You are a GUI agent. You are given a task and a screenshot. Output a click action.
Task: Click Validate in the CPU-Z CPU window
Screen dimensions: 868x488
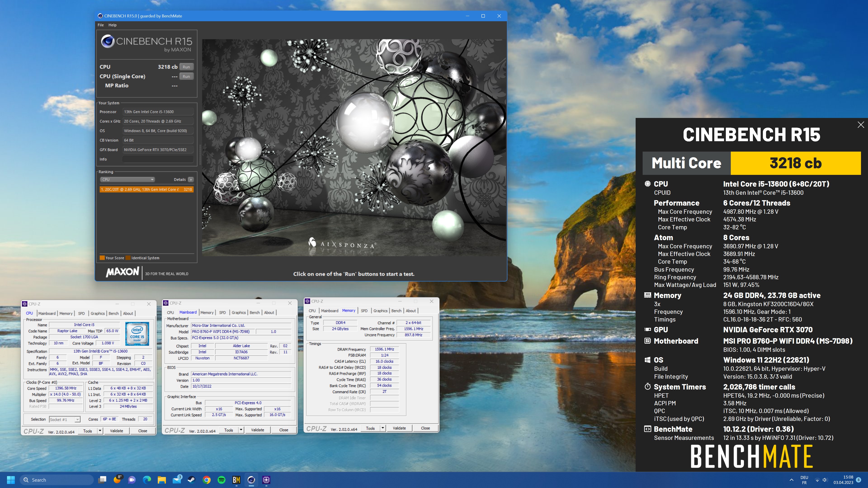pyautogui.click(x=116, y=431)
